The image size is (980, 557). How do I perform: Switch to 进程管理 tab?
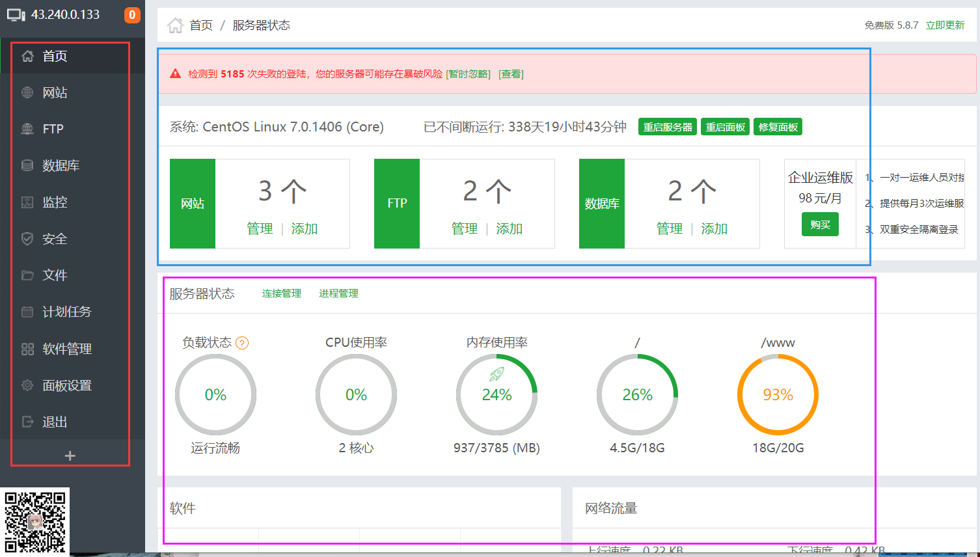(338, 293)
